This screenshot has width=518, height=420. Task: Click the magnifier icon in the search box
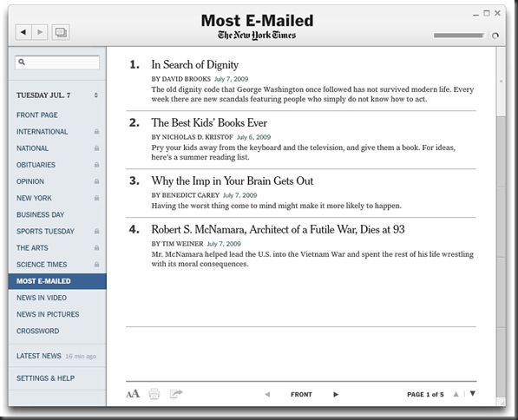(22, 62)
